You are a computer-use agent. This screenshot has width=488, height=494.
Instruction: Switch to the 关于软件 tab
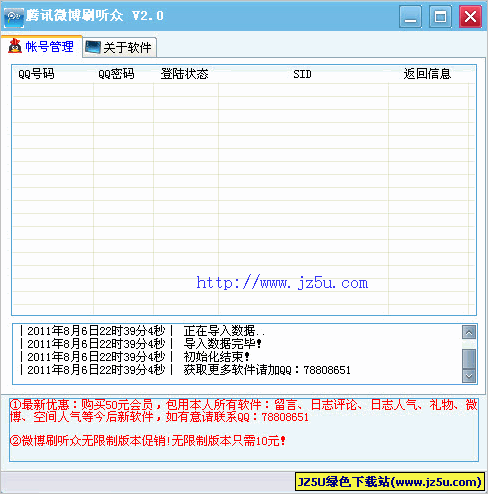click(x=120, y=48)
